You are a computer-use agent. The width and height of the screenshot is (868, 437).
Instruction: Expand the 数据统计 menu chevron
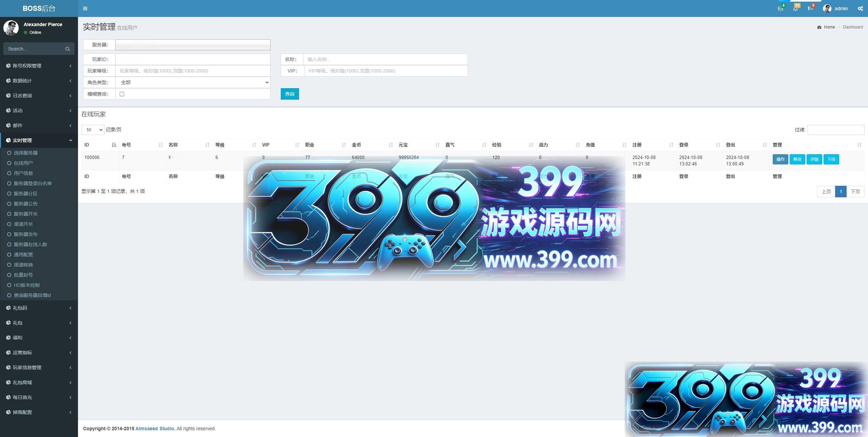(71, 81)
